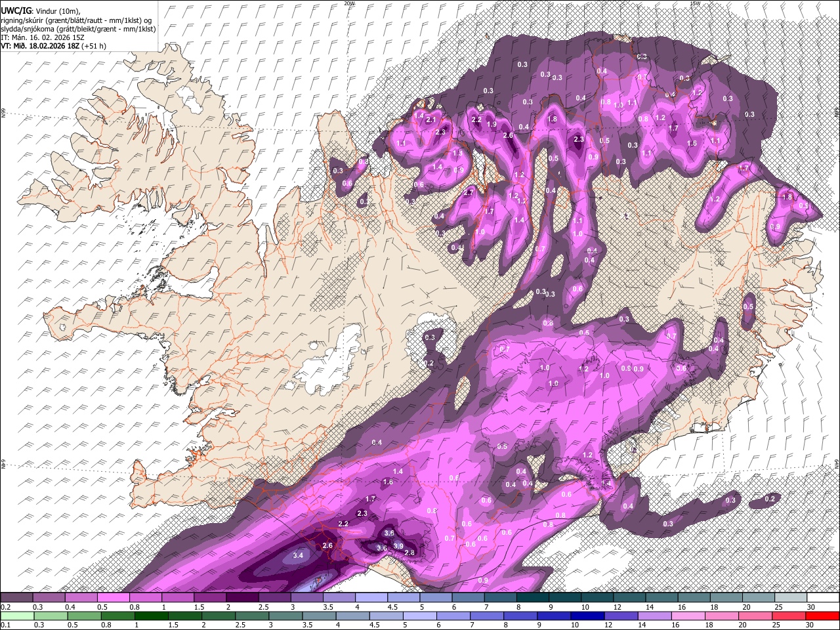Select the 1.9 precipitation value on map
This screenshot has width=840, height=630.
point(491,124)
